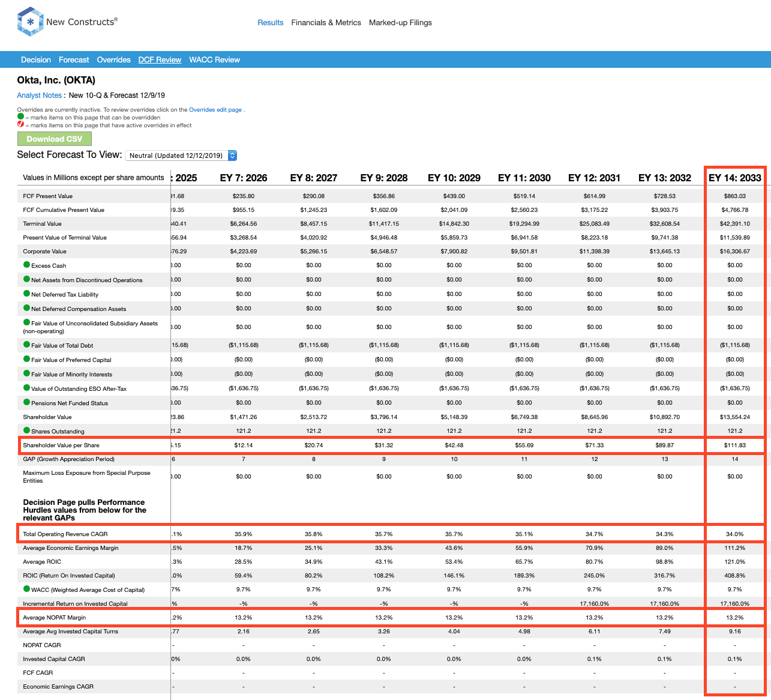Click Economic Earnings CAGR row label

pos(58,687)
